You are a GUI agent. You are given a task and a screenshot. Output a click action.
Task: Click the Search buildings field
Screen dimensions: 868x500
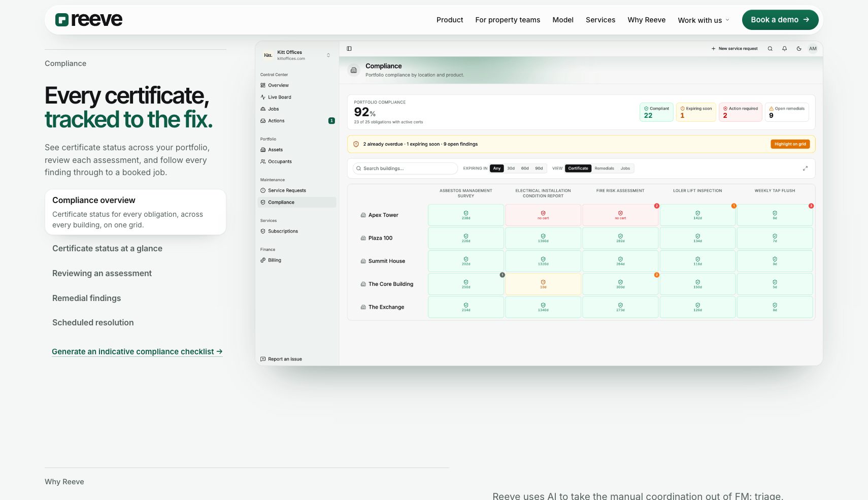405,169
